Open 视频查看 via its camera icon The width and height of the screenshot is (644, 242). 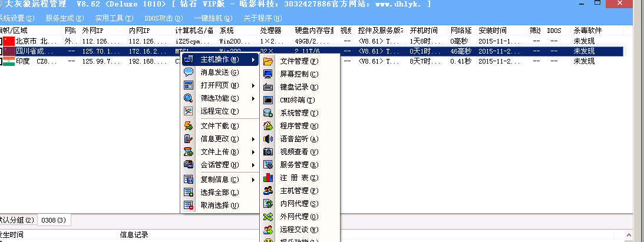coord(267,152)
